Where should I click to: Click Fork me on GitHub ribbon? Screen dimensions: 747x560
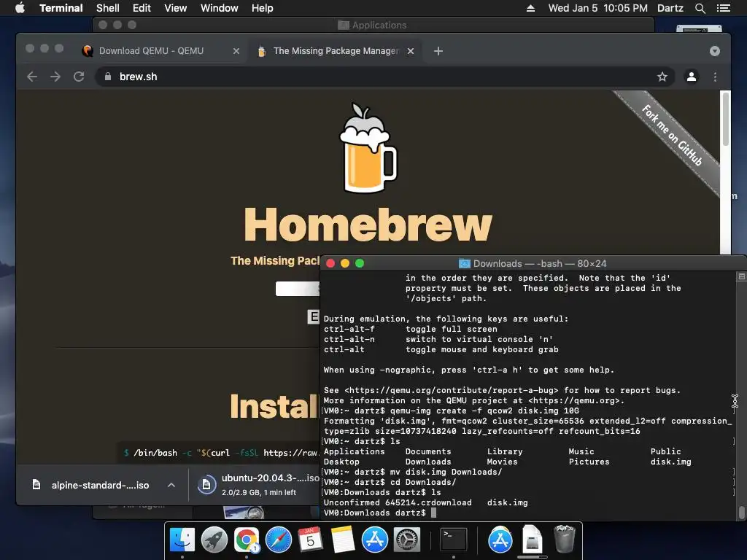point(672,135)
